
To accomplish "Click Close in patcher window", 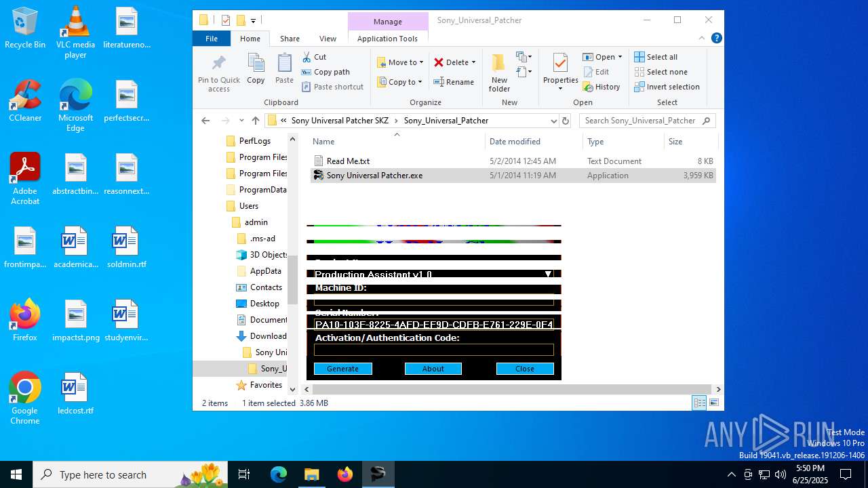I will pyautogui.click(x=525, y=369).
